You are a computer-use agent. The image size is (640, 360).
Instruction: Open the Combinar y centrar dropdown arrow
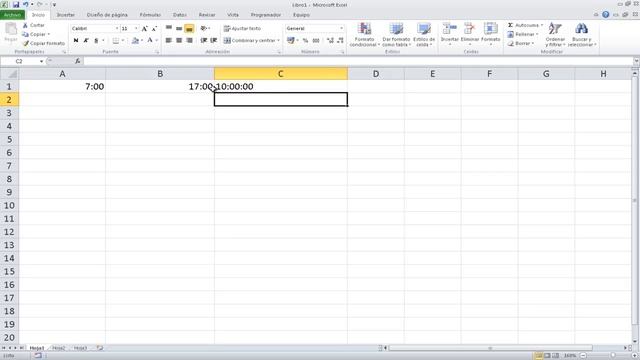[278, 40]
